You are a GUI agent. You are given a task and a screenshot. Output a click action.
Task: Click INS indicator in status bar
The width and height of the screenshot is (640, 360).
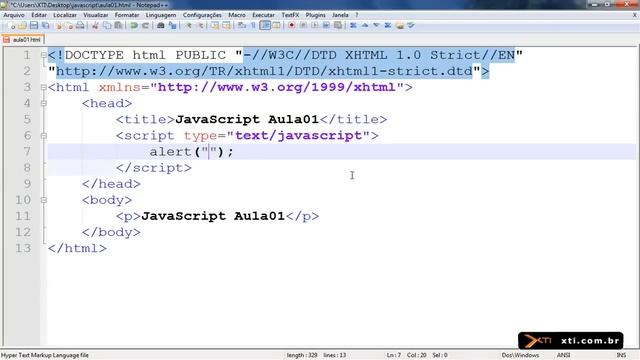coord(621,355)
